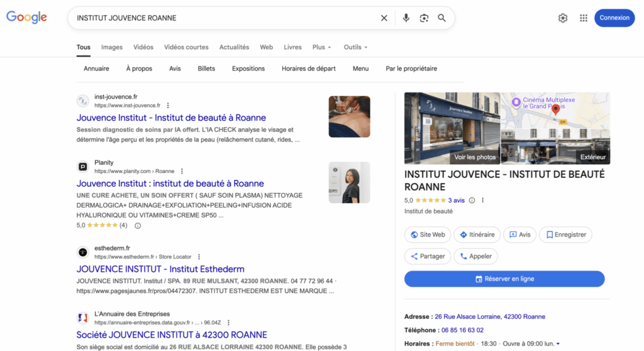Select the Avis filter chip

coord(175,69)
